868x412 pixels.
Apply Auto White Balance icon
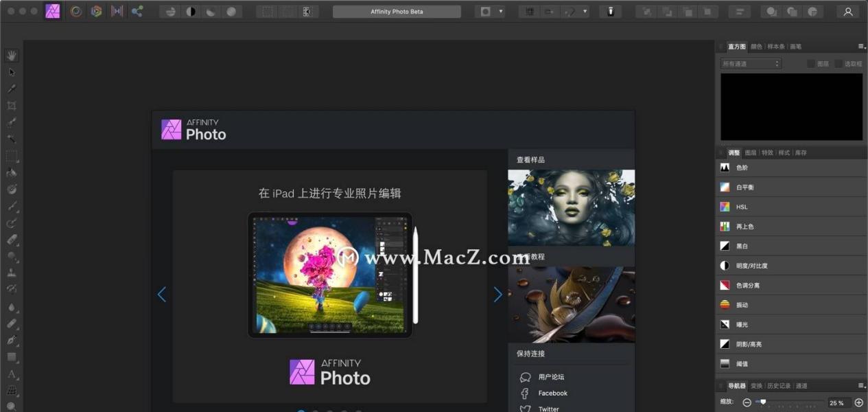click(x=232, y=12)
